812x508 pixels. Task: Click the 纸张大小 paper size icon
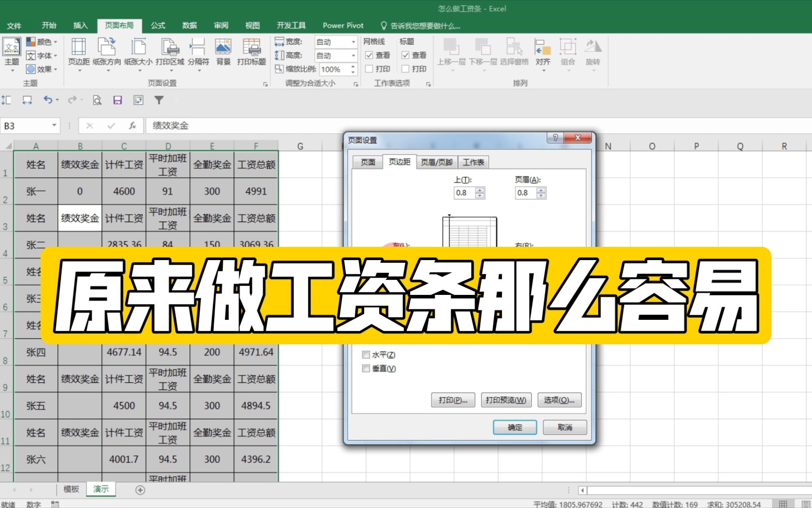(138, 55)
